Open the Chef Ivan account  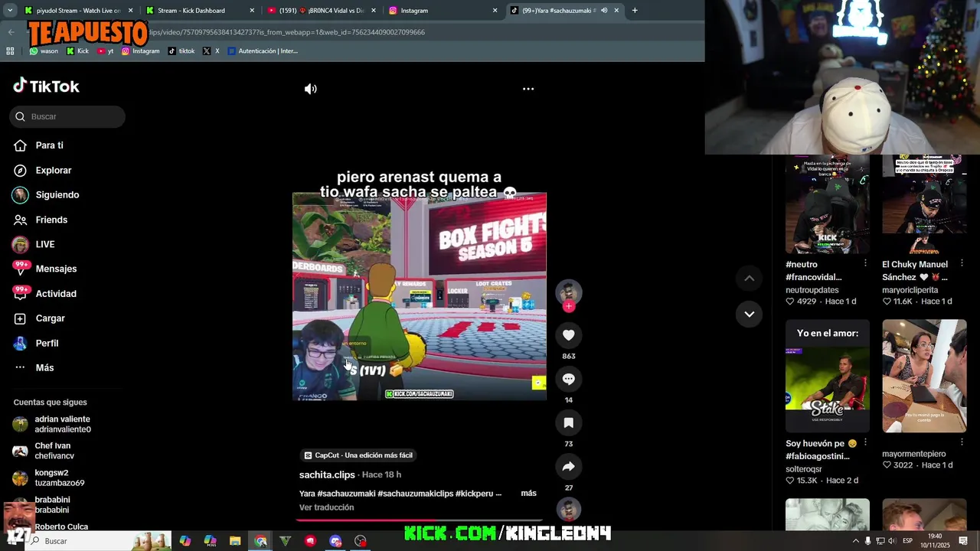pos(54,451)
